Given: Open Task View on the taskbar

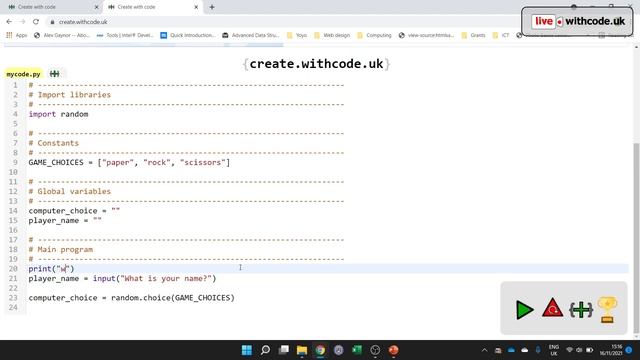Looking at the screenshot, I should [x=284, y=350].
